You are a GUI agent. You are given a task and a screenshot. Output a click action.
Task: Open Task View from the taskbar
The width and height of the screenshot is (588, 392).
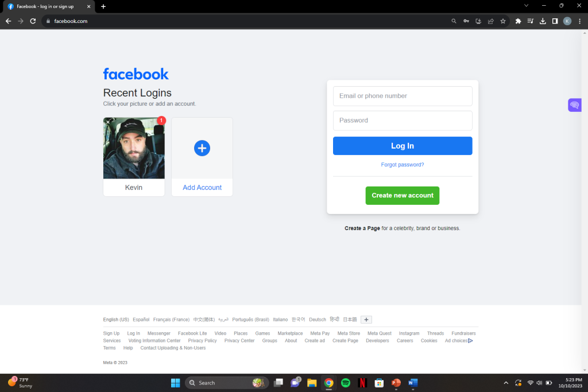coord(278,383)
